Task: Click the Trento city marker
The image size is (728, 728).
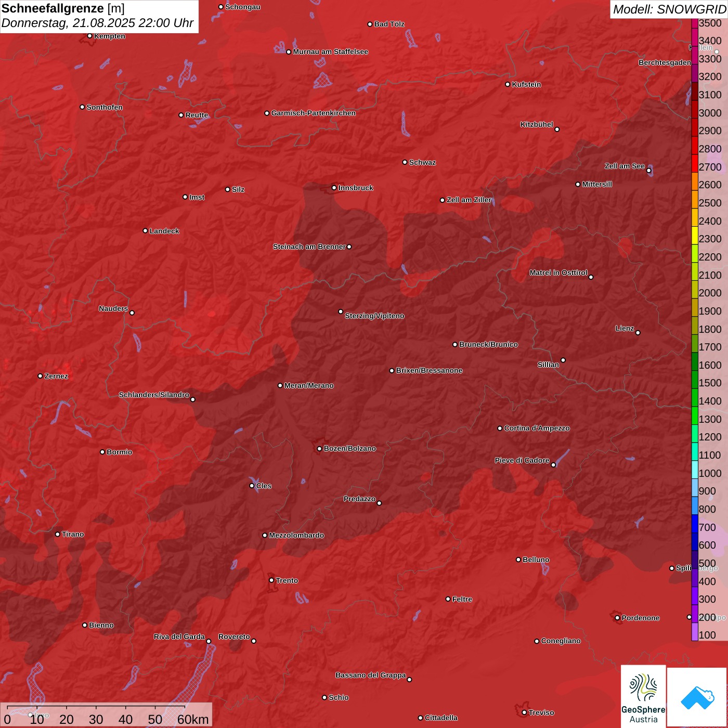Action: pos(271,580)
